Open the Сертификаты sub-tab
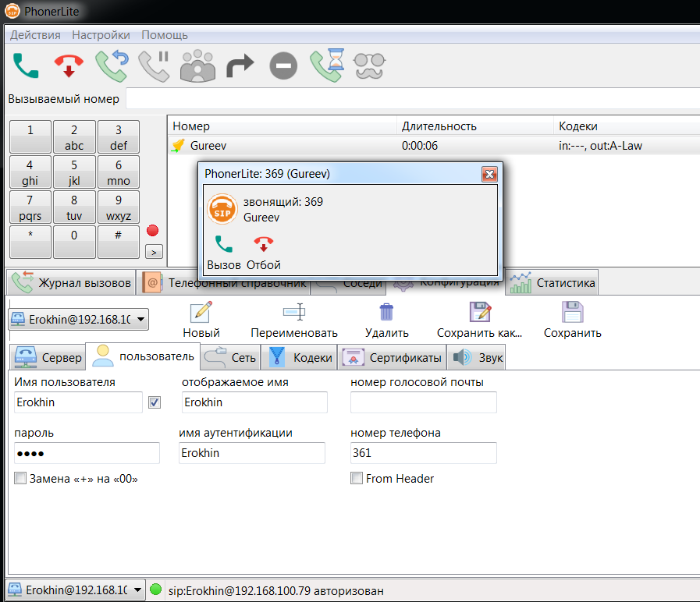The height and width of the screenshot is (602, 700). click(392, 357)
